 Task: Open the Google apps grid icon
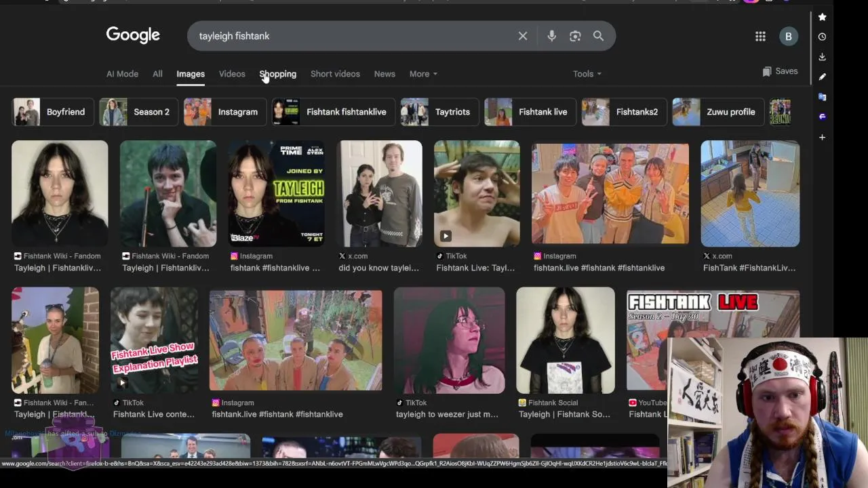tap(760, 37)
